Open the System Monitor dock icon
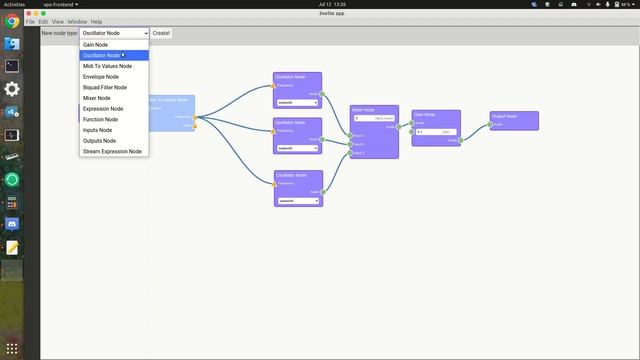This screenshot has height=360, width=640. tap(12, 135)
